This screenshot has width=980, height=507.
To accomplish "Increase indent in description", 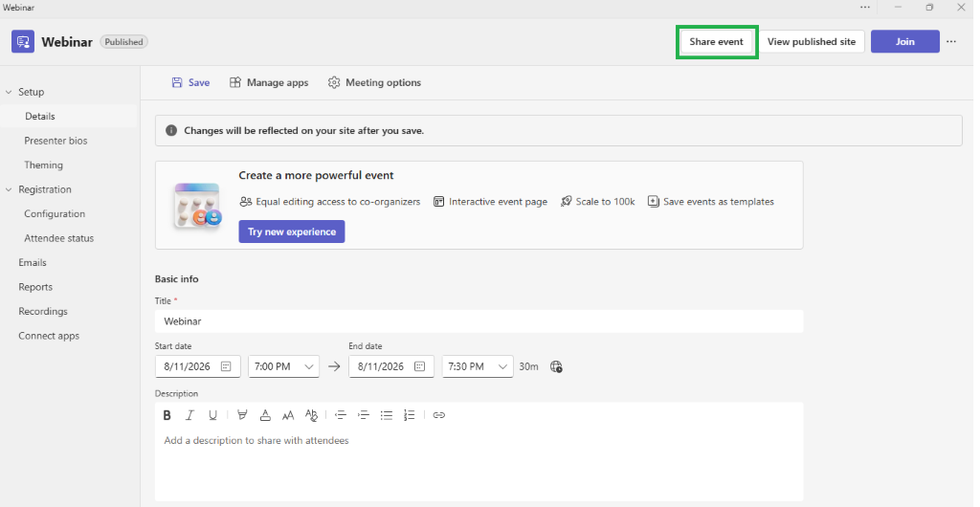I will click(363, 415).
